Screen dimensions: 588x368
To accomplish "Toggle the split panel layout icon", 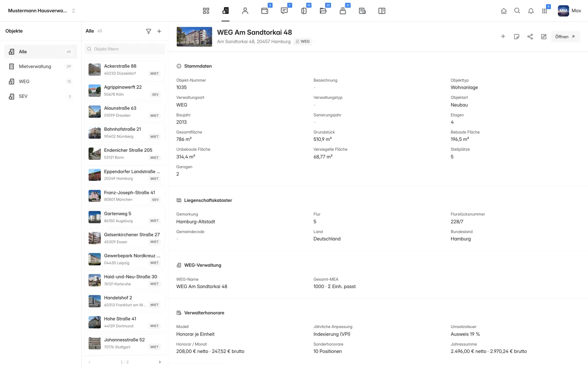I will pyautogui.click(x=382, y=11).
